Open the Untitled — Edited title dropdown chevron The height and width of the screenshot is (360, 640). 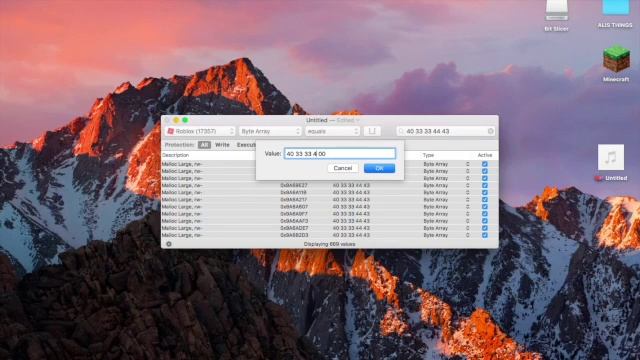[x=358, y=120]
